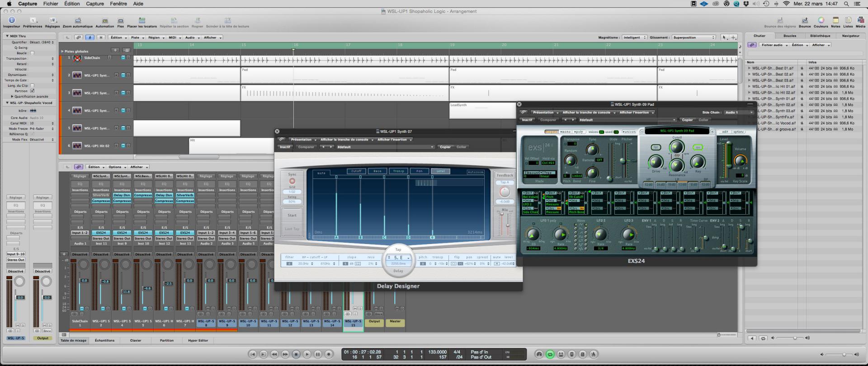Viewport: 868px width, 366px height.
Task: Switch to the Bibliothèque tab
Action: (x=820, y=36)
